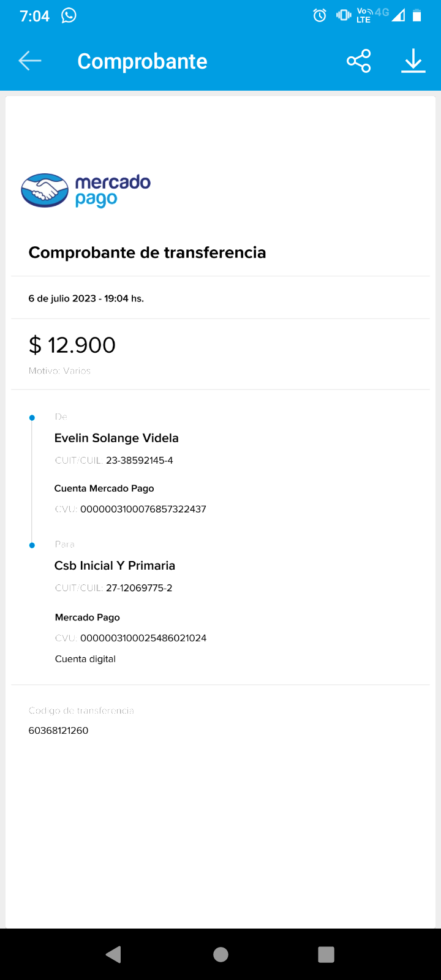
Task: Tap the Comprobante screen title
Action: pos(142,61)
